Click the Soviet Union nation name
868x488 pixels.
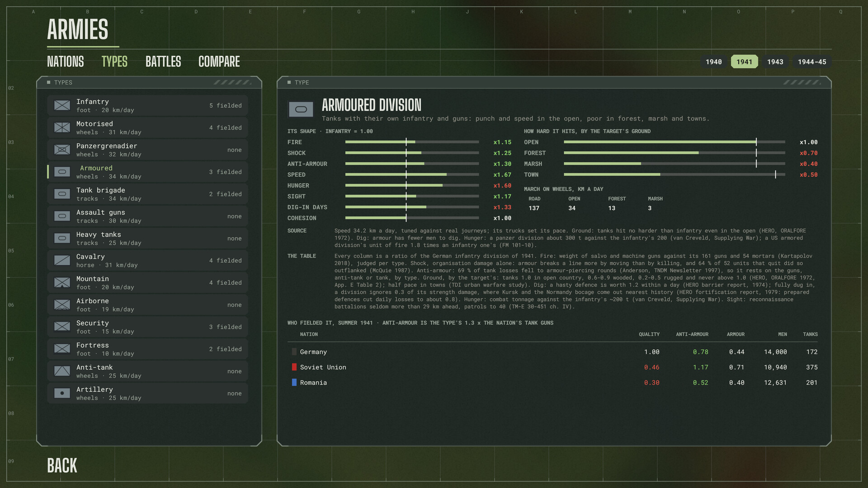pos(323,367)
